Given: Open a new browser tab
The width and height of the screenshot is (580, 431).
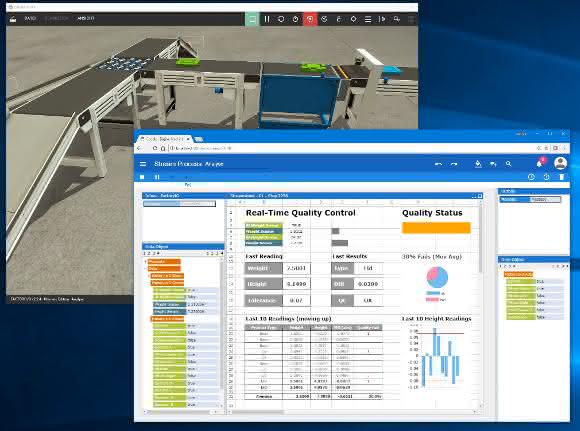Looking at the screenshot, I should click(199, 139).
